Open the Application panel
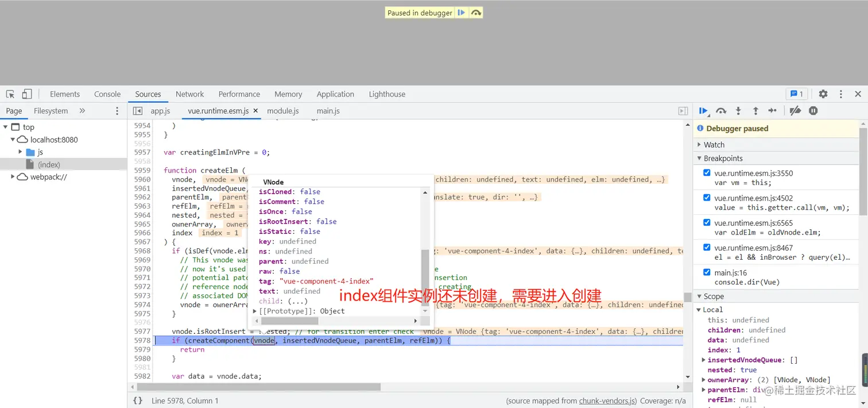868x408 pixels. tap(335, 94)
